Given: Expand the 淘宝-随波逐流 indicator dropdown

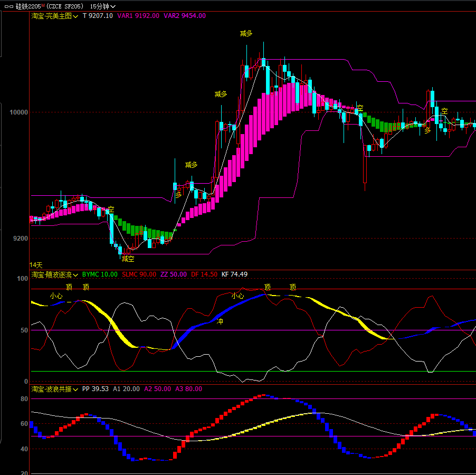Looking at the screenshot, I should (x=76, y=274).
